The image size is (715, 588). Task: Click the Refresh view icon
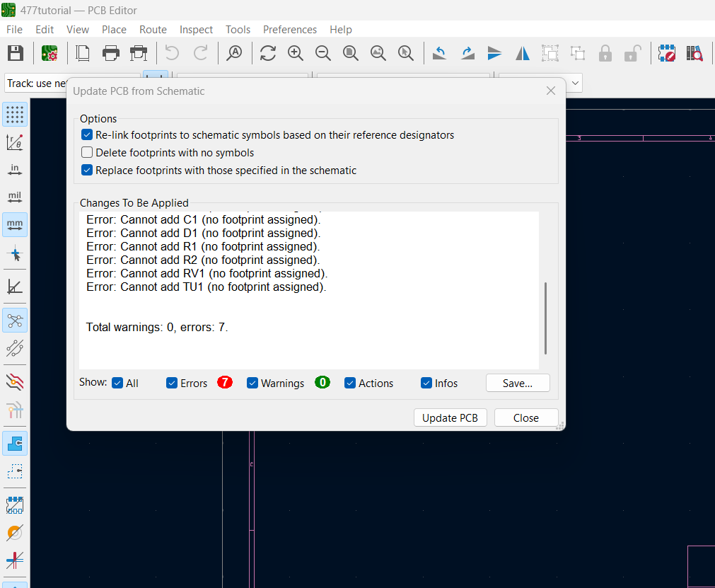tap(268, 53)
